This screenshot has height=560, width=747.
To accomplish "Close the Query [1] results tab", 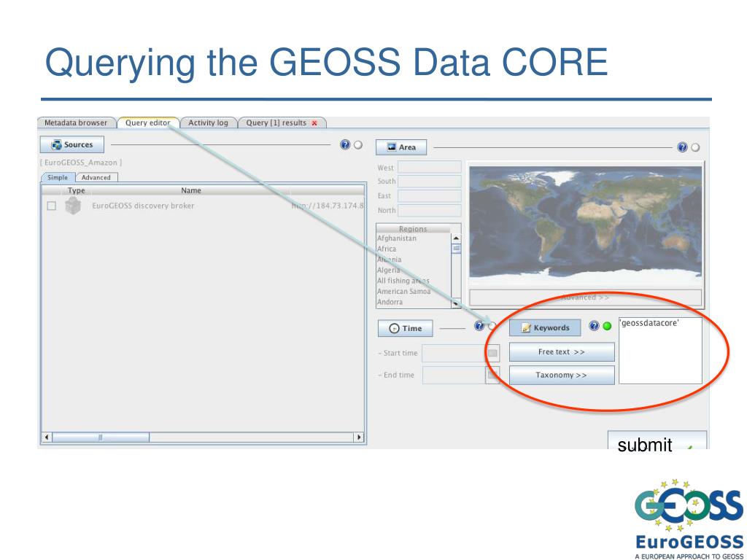I will click(314, 122).
